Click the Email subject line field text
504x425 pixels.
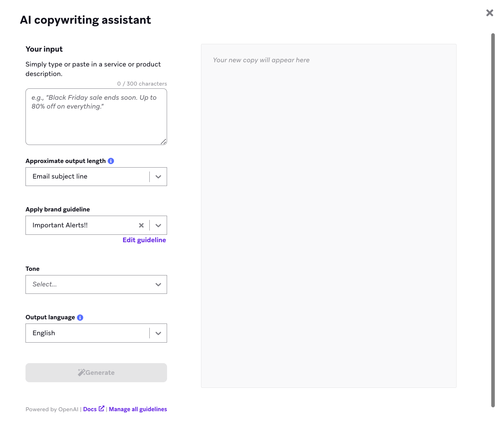(60, 176)
